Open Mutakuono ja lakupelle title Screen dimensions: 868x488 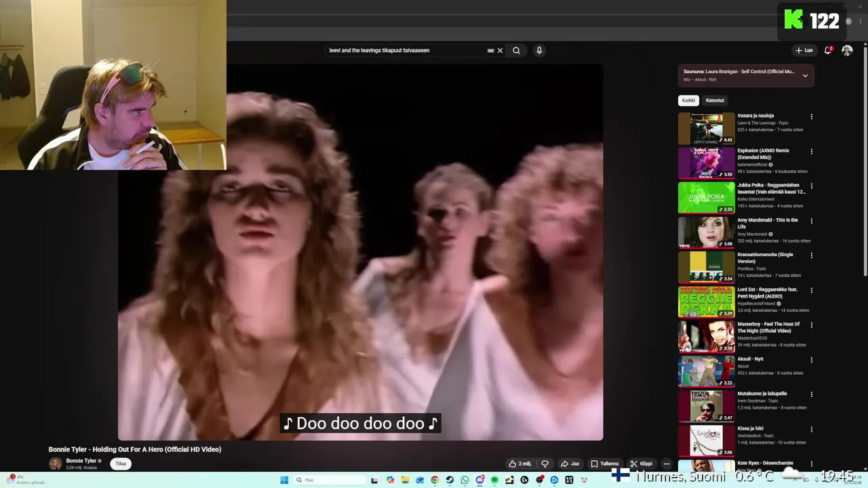click(762, 394)
